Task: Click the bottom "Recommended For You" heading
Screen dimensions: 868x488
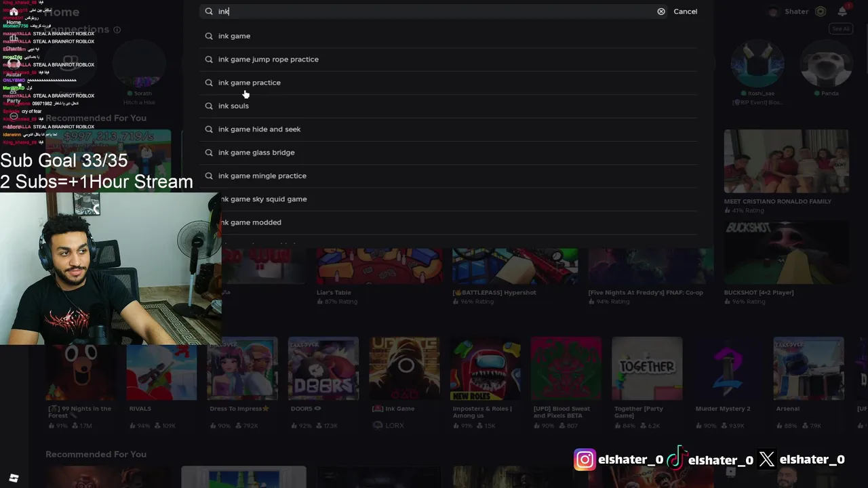Action: pos(96,454)
